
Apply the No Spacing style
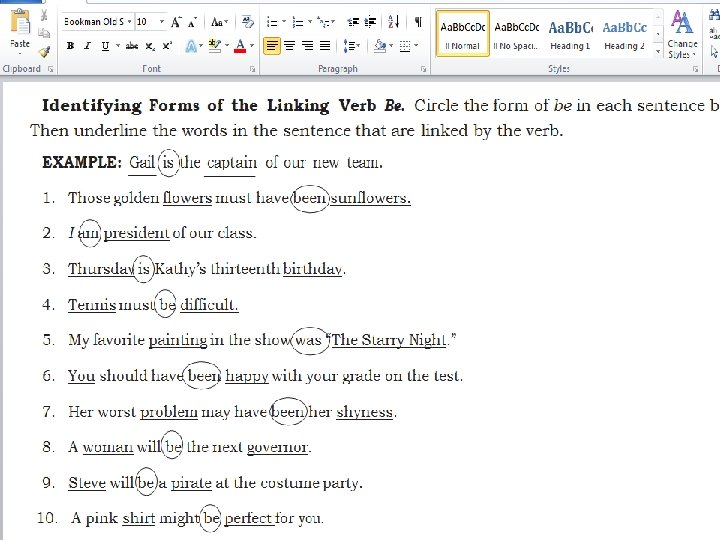coord(516,34)
